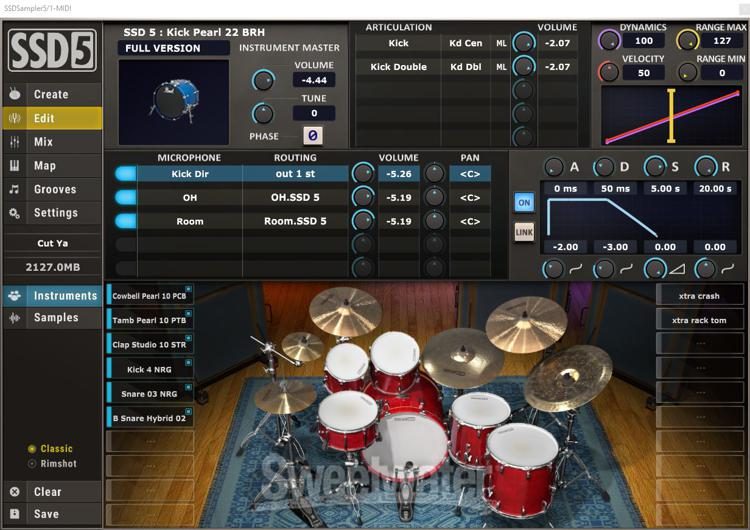Click the Map piano keys icon

coord(14,166)
